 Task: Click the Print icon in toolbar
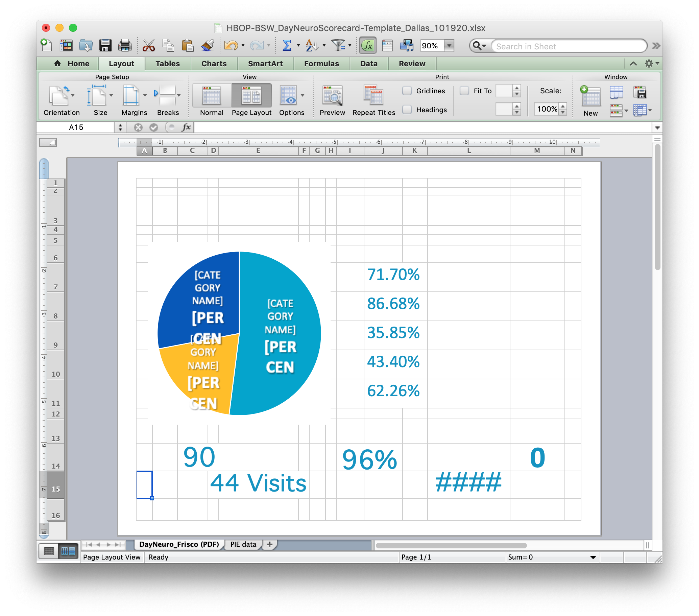pyautogui.click(x=125, y=46)
